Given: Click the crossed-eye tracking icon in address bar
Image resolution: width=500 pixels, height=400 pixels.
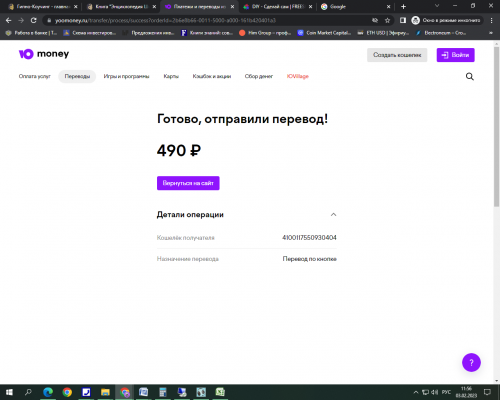Looking at the screenshot, I should 375,20.
